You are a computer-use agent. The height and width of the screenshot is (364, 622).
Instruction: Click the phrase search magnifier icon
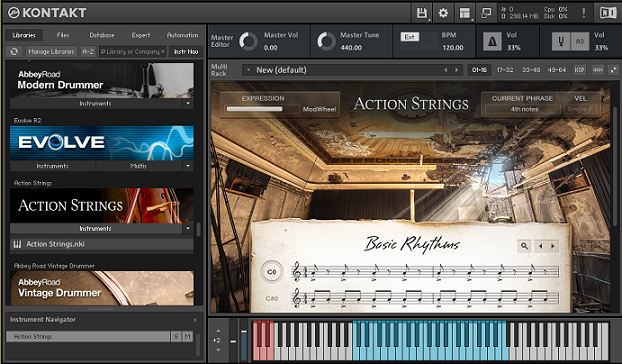(524, 246)
